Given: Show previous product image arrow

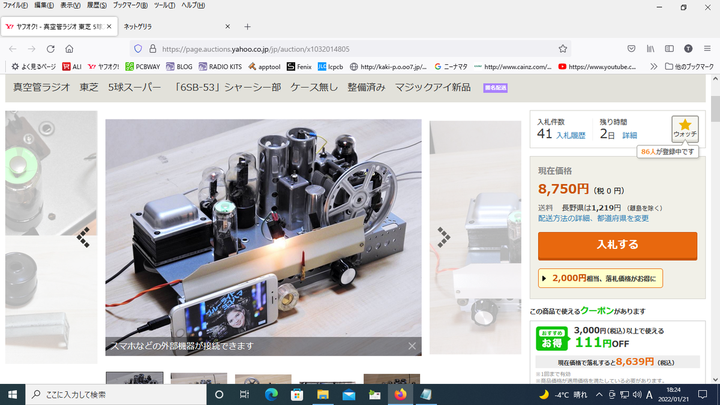Looking at the screenshot, I should 83,237.
